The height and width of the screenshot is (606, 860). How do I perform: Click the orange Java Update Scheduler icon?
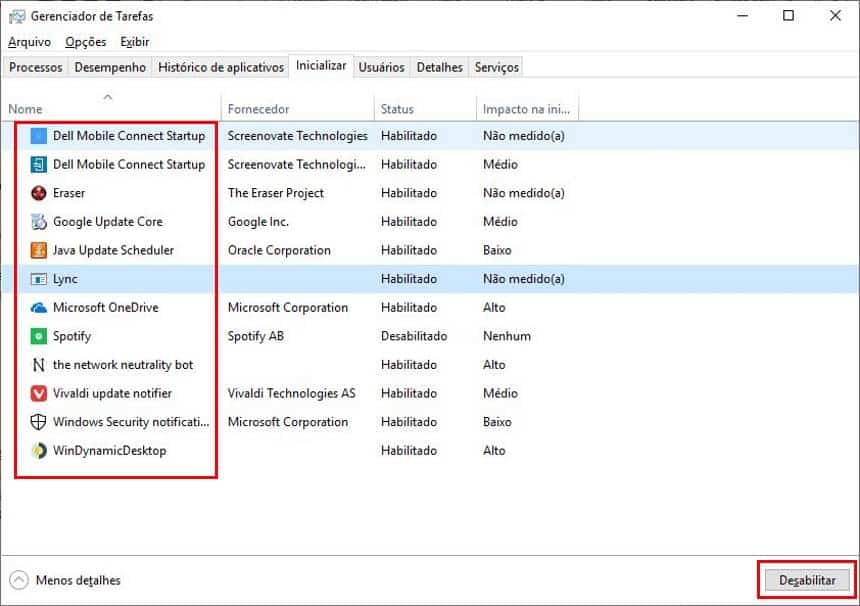point(38,250)
